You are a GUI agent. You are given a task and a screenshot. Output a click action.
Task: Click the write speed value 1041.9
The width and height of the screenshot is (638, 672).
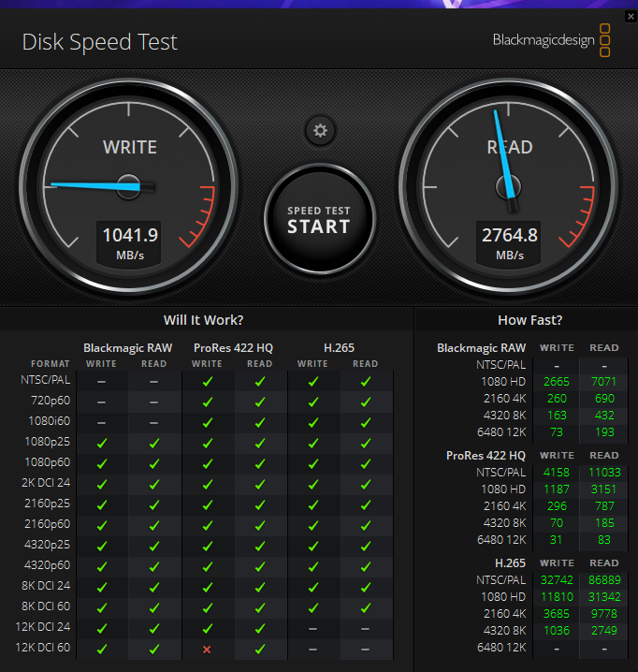[x=130, y=235]
